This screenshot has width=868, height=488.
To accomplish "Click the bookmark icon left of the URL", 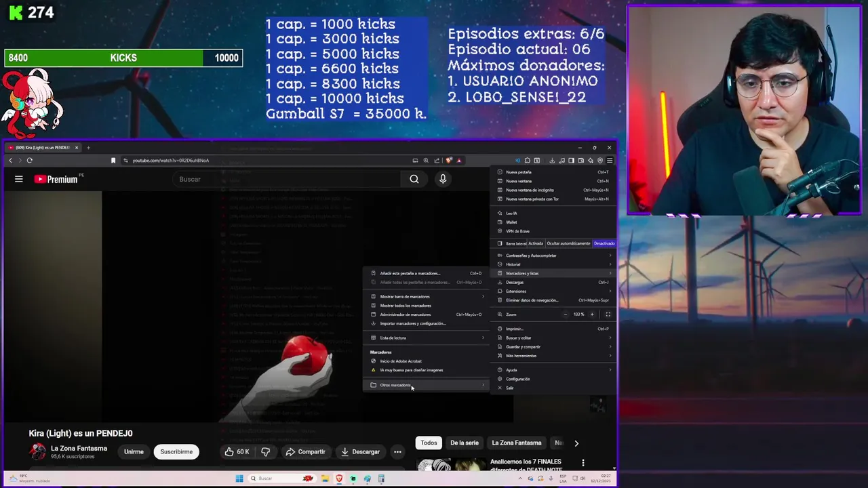I will 113,161.
